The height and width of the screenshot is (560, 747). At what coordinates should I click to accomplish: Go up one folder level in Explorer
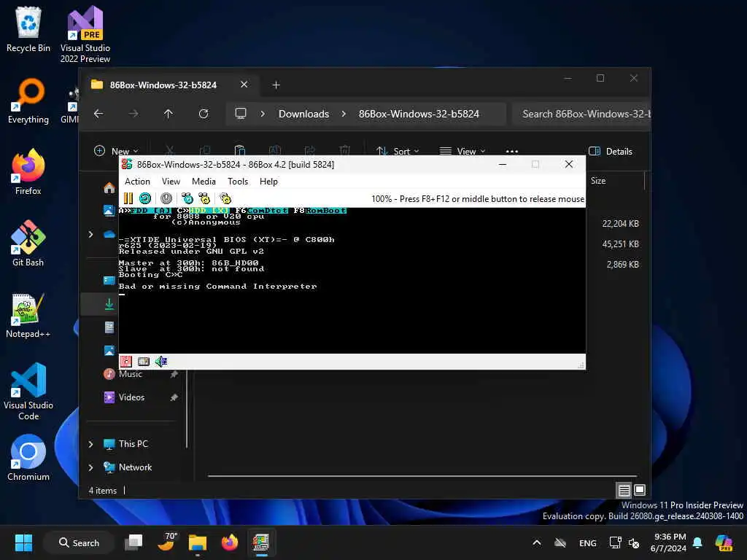coord(169,114)
